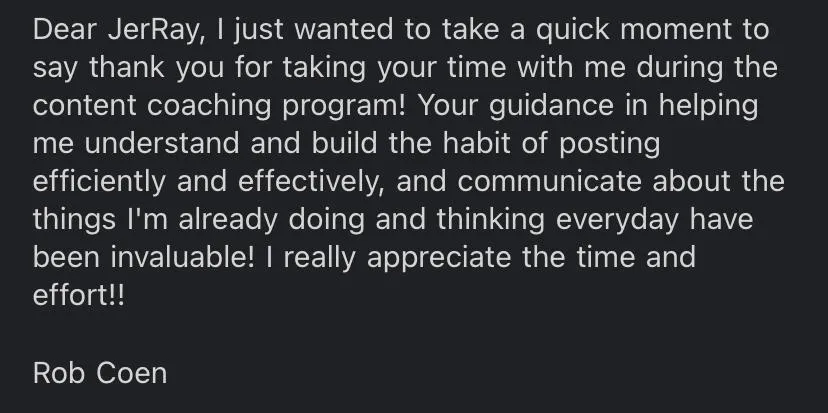Click the word "already"
828x413 pixels.
coord(228,220)
